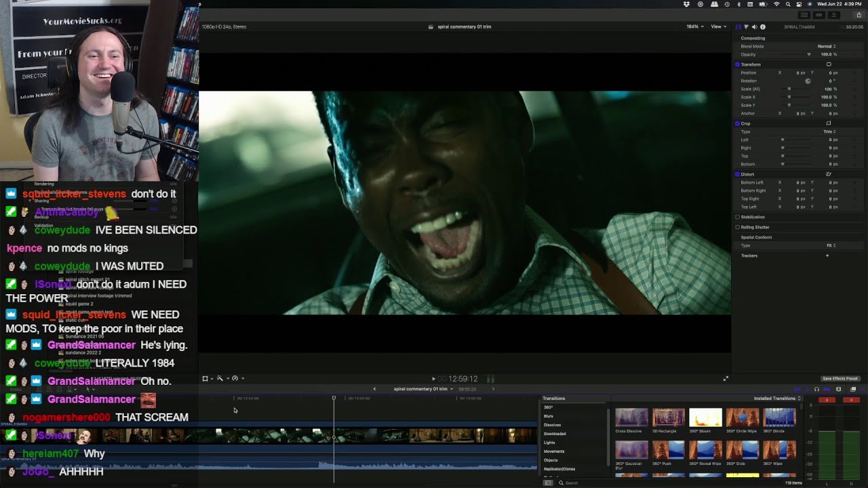Click the Crop on-screen controls icon
This screenshot has height=488, width=868.
(828, 123)
